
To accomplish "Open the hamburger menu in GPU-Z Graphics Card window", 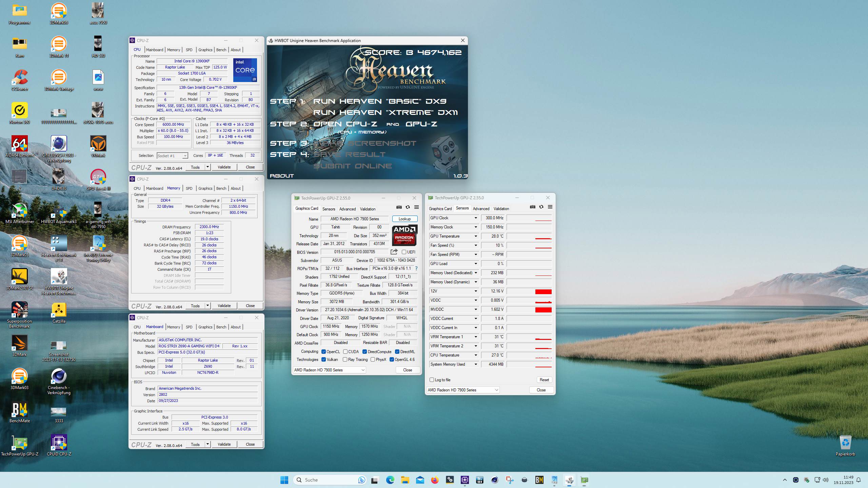I will [x=417, y=207].
